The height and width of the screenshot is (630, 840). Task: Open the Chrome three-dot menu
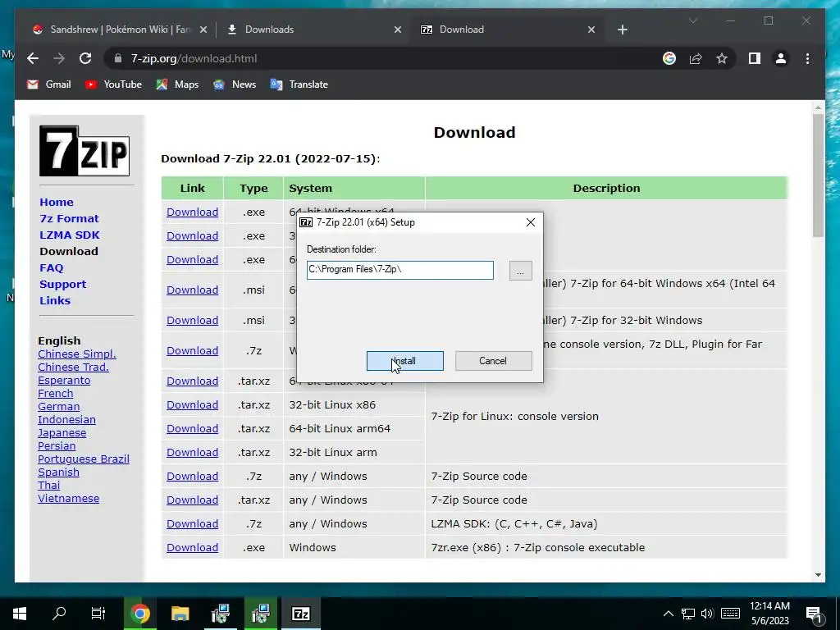(x=807, y=58)
